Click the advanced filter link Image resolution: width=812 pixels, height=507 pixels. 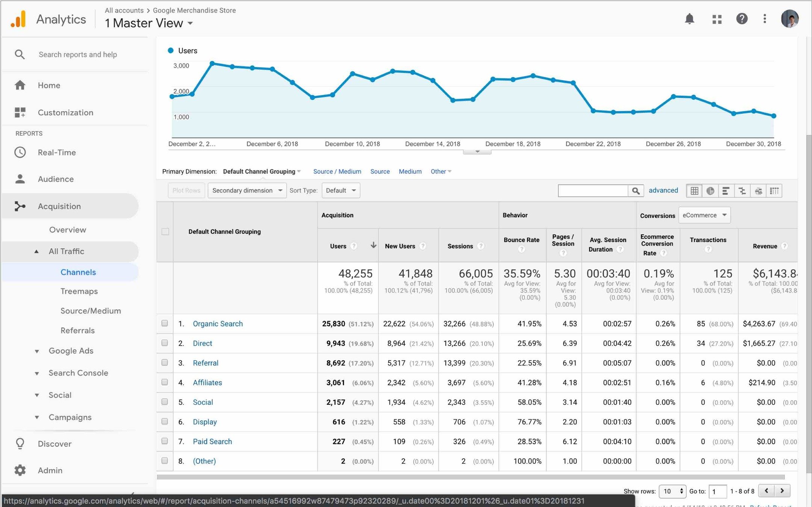point(663,190)
